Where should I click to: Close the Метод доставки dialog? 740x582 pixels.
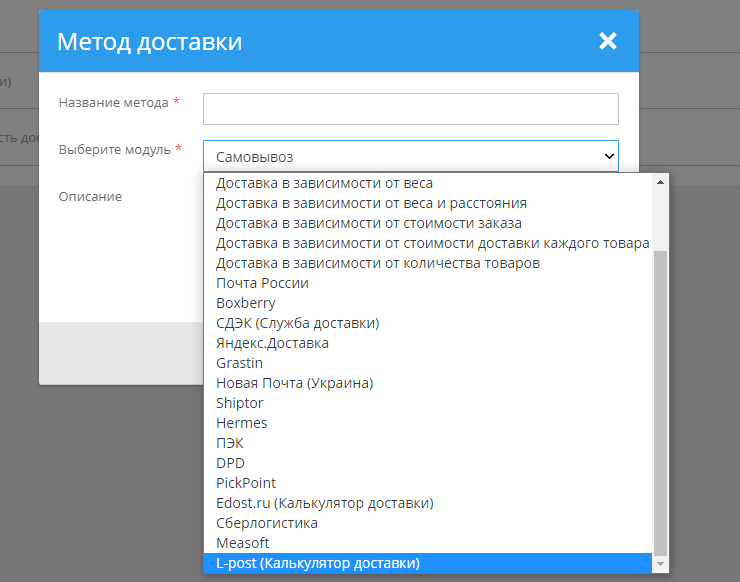[x=608, y=41]
